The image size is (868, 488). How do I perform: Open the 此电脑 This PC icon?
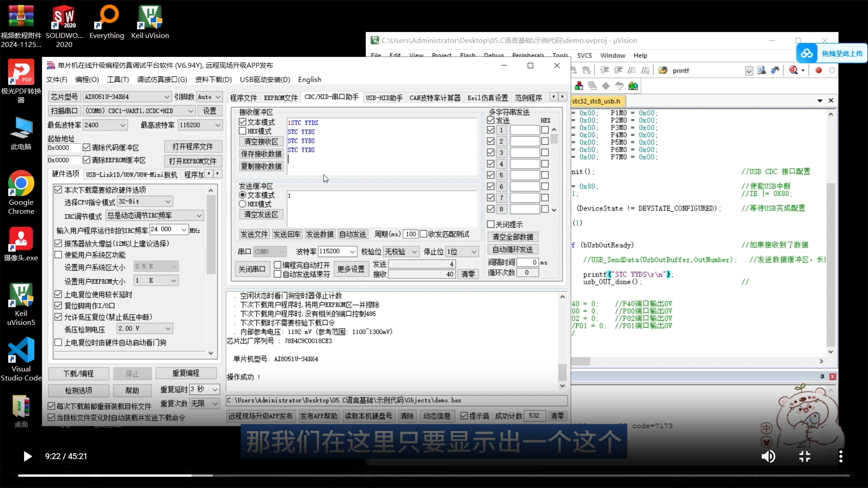point(21,134)
